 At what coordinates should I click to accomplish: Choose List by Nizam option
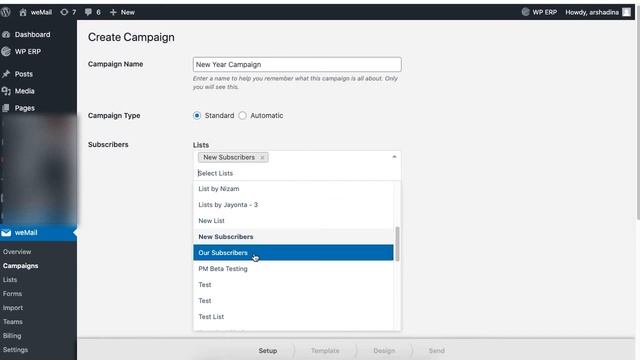pyautogui.click(x=293, y=189)
